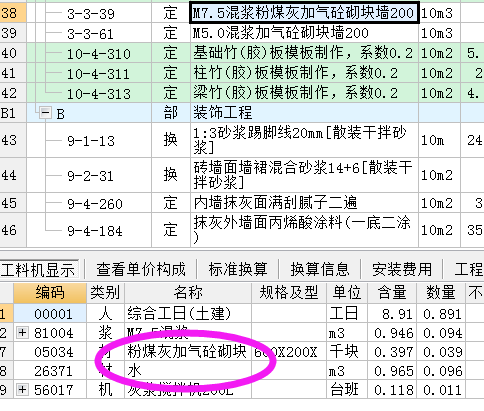Click the cell 1:3砂浆踢脚线20mm[散装干拌砂浆]

point(304,140)
